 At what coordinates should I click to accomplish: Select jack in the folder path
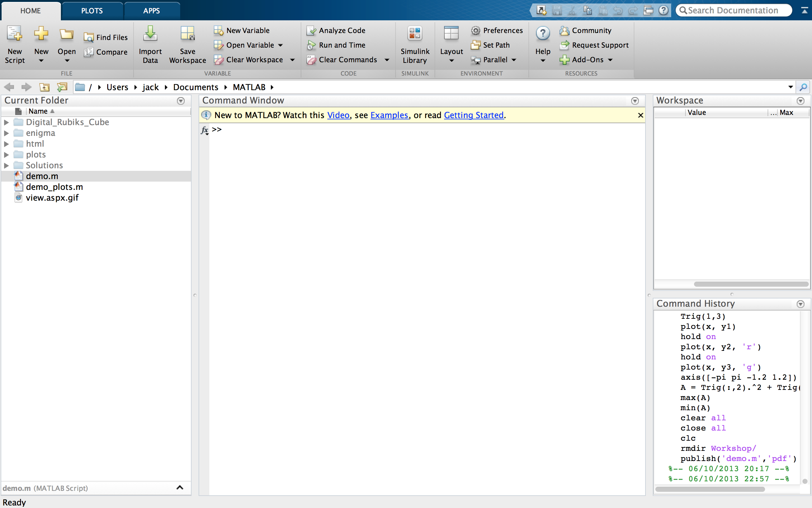coord(150,87)
